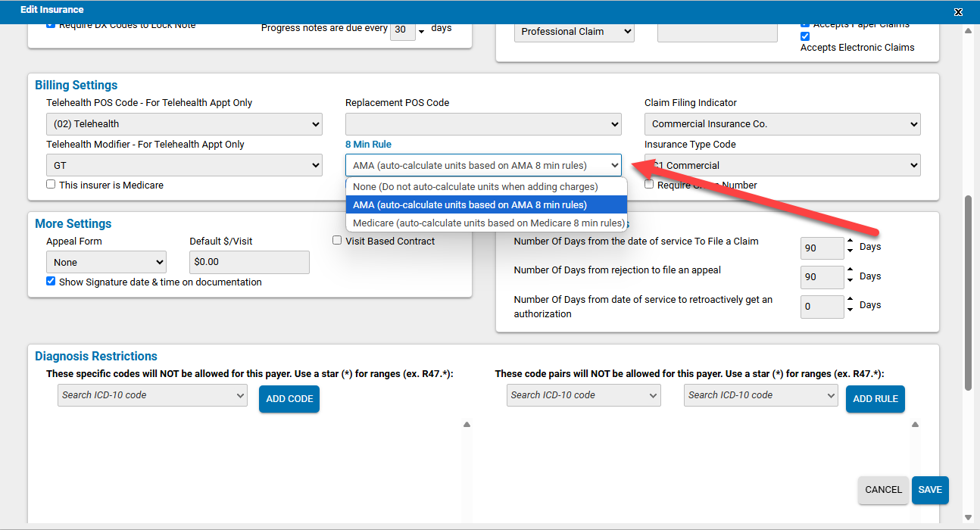Click the ADD RULE button
980x530 pixels.
pyautogui.click(x=875, y=399)
